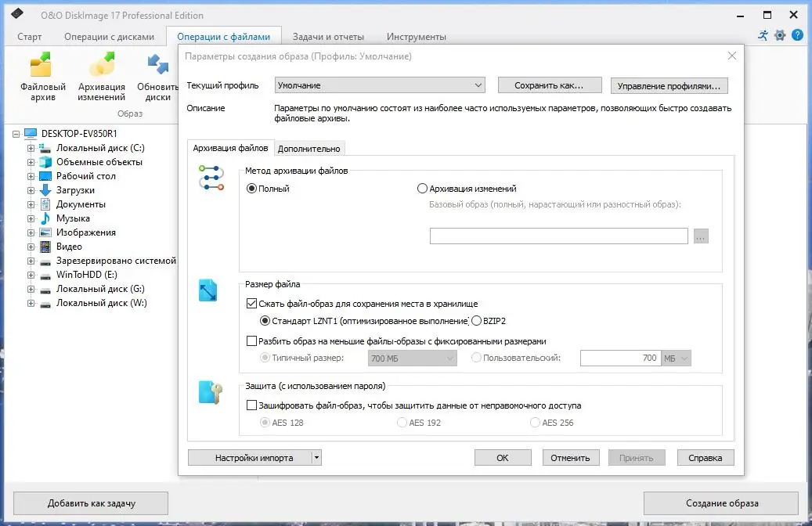Image resolution: width=812 pixels, height=526 pixels.
Task: Enable Разбить образ на меньшие файлы checkbox
Action: pyautogui.click(x=251, y=341)
